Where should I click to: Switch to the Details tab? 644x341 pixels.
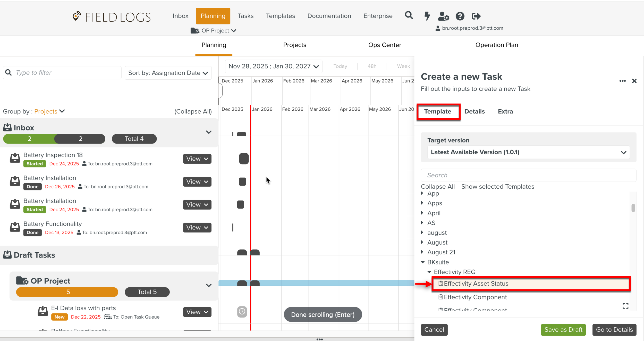[474, 111]
